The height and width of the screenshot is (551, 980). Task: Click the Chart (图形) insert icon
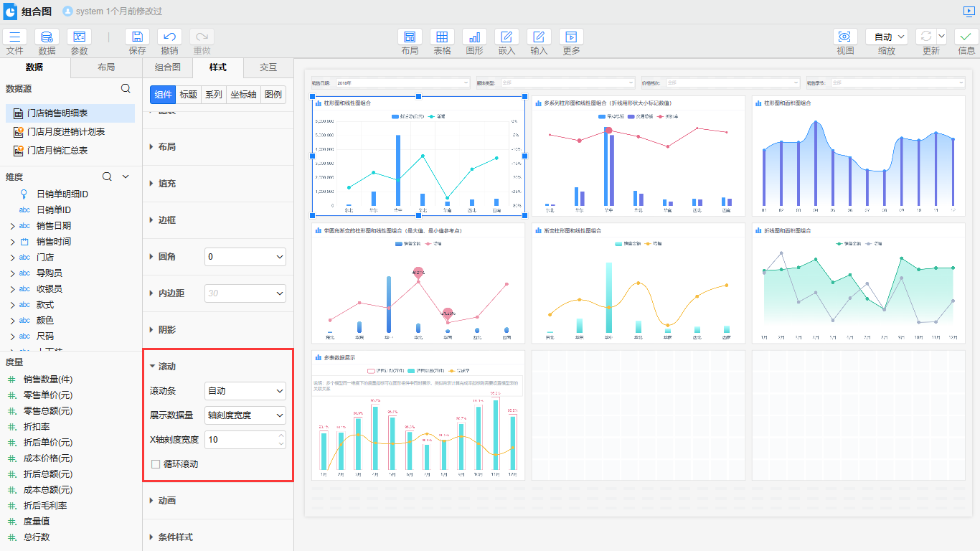(x=474, y=37)
